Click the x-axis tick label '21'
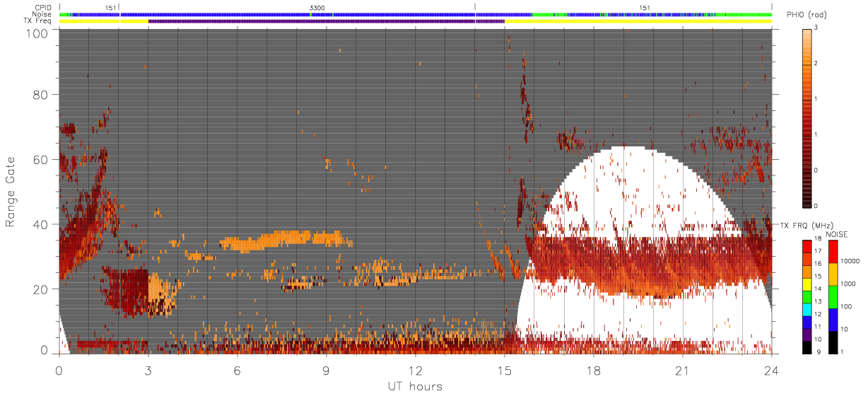Screen dimensions: 868x401 pos(682,370)
